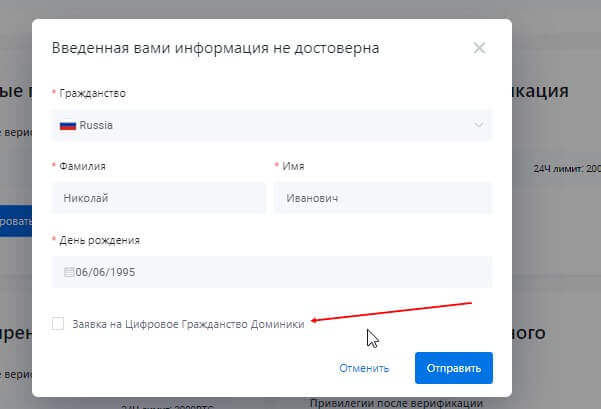Enable the Dominica digital citizenship checkbox
The image size is (601, 409).
58,323
